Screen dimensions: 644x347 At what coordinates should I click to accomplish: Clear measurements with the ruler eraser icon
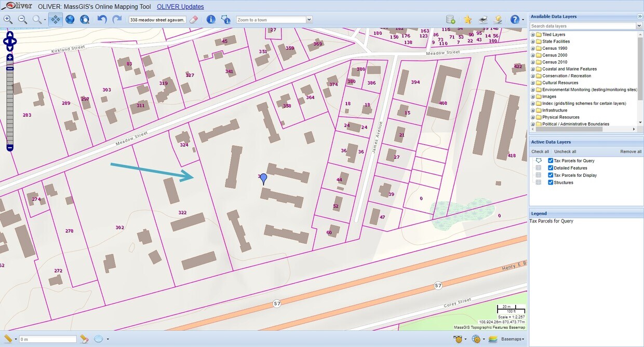click(84, 339)
